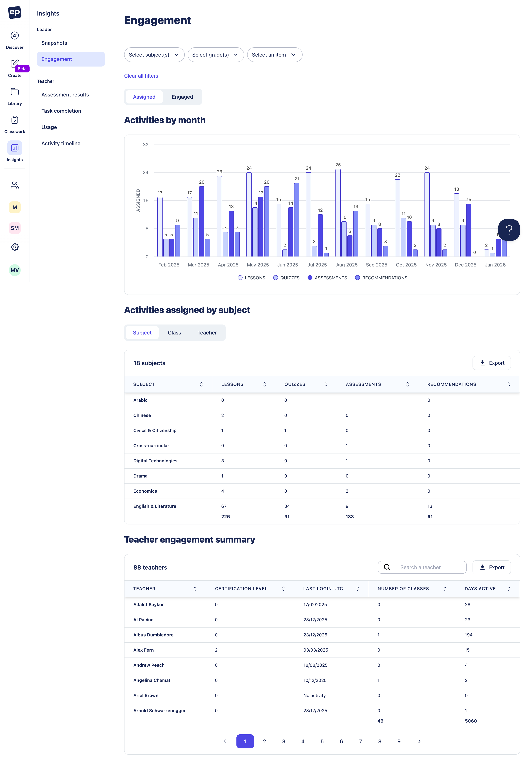Switch to the Teacher tab

pyautogui.click(x=207, y=333)
